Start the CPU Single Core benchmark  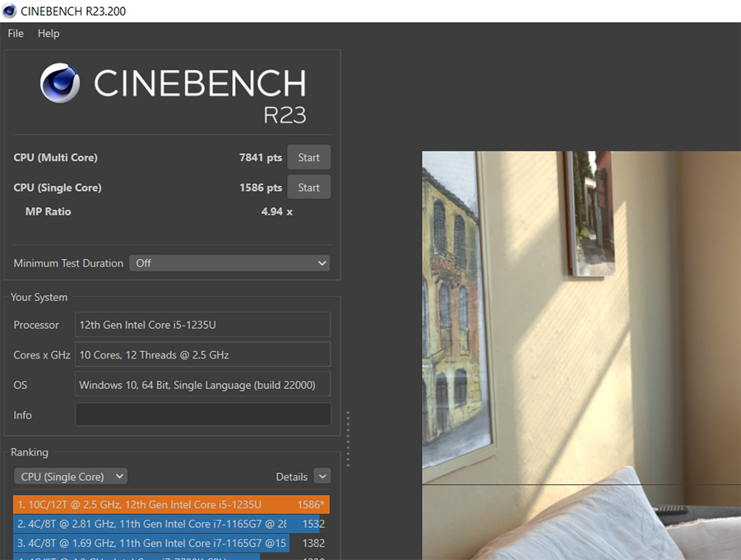(309, 187)
